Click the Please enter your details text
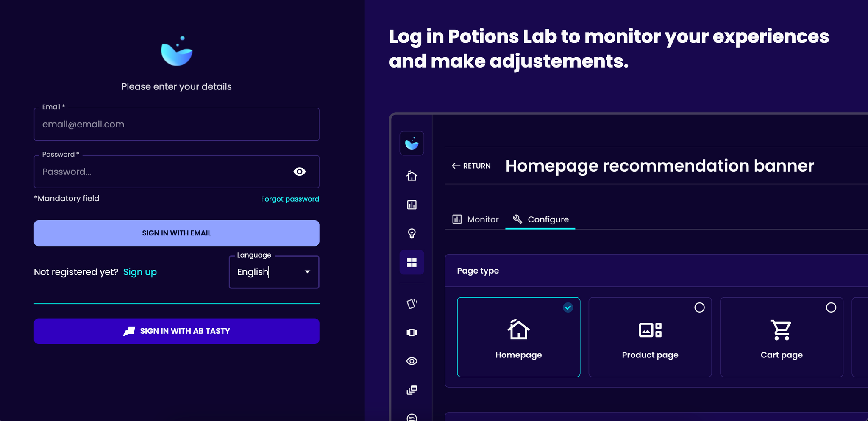 [x=176, y=86]
